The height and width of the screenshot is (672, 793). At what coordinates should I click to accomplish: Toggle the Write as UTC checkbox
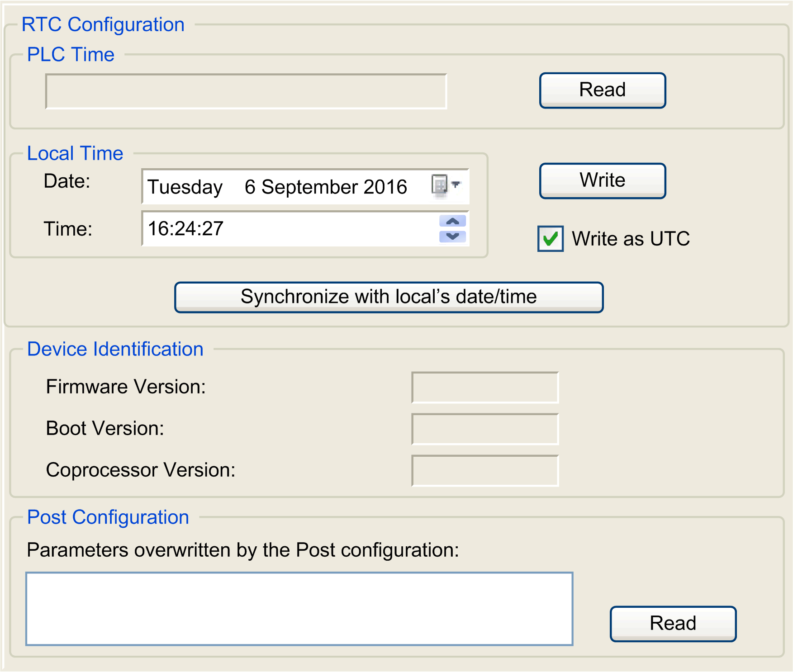point(551,238)
